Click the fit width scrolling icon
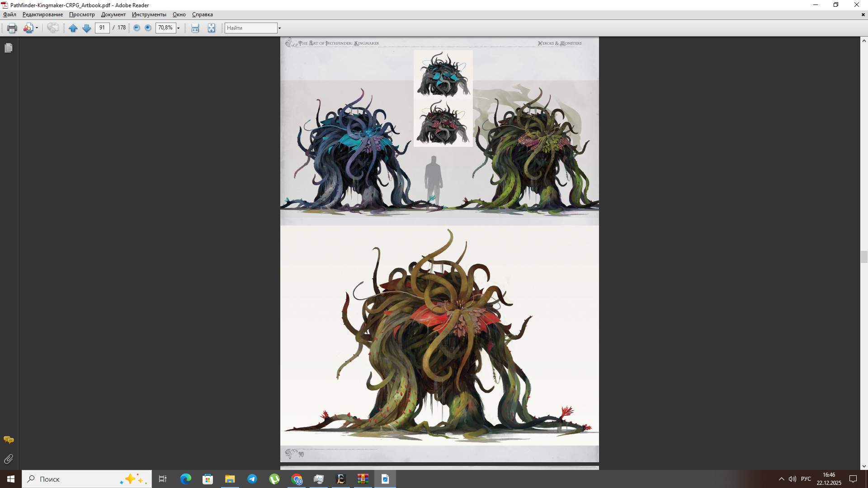The height and width of the screenshot is (488, 868). click(195, 28)
